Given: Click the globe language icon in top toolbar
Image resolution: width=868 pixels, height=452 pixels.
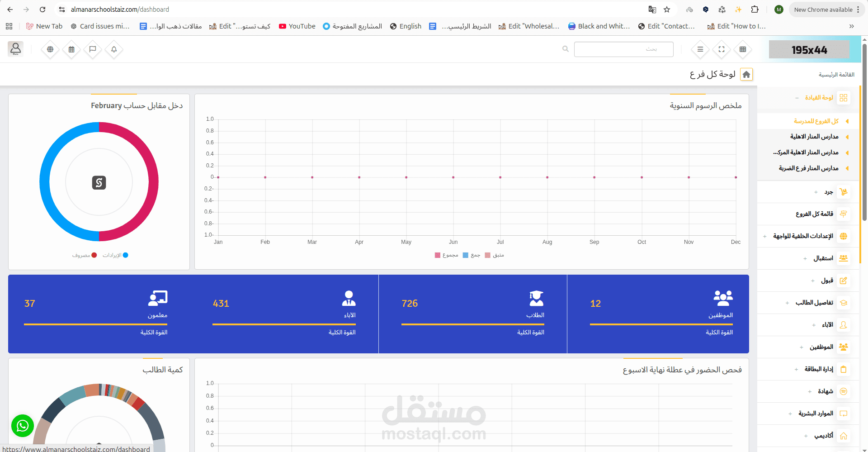Looking at the screenshot, I should 50,49.
